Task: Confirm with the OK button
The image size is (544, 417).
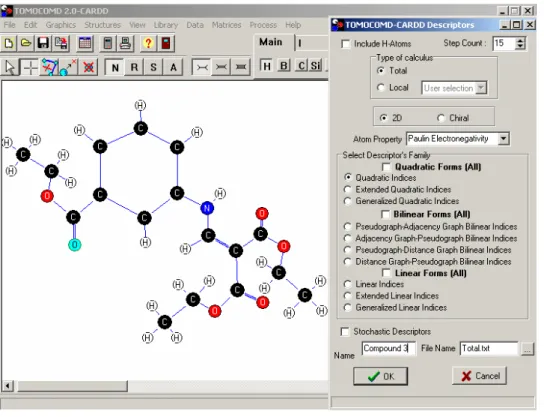Action: click(381, 376)
